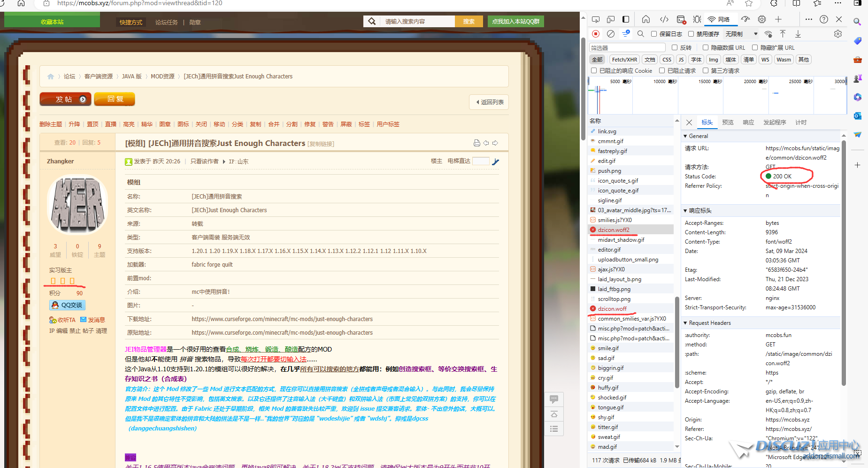
Task: Click the 回复 reply button
Action: (x=115, y=99)
